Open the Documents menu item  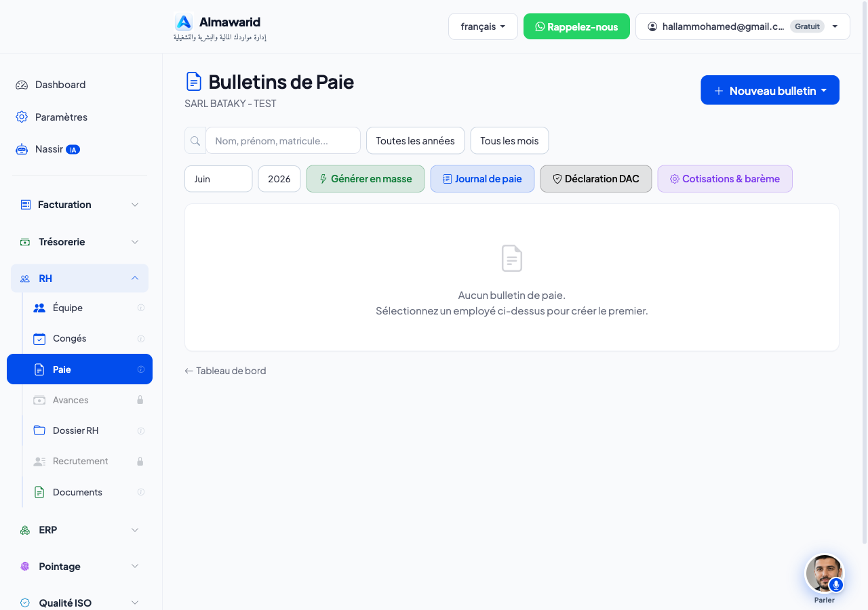[87, 492]
